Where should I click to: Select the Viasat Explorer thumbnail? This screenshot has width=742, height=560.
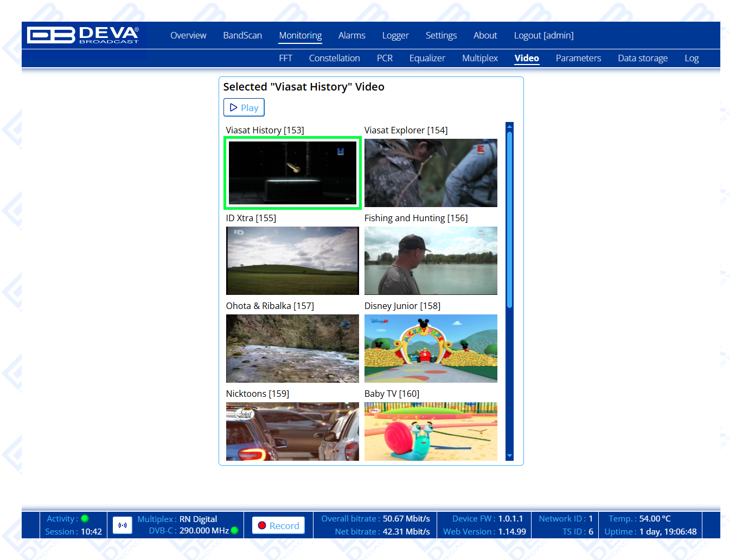tap(431, 173)
